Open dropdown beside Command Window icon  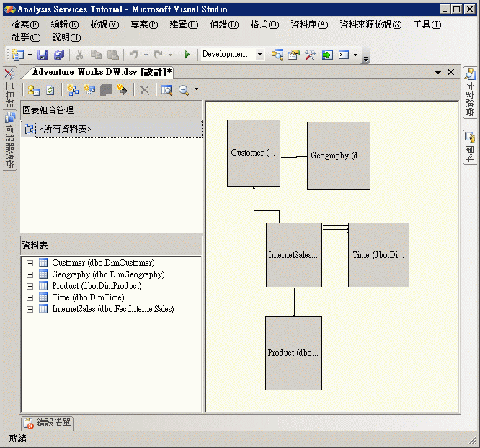[355, 55]
